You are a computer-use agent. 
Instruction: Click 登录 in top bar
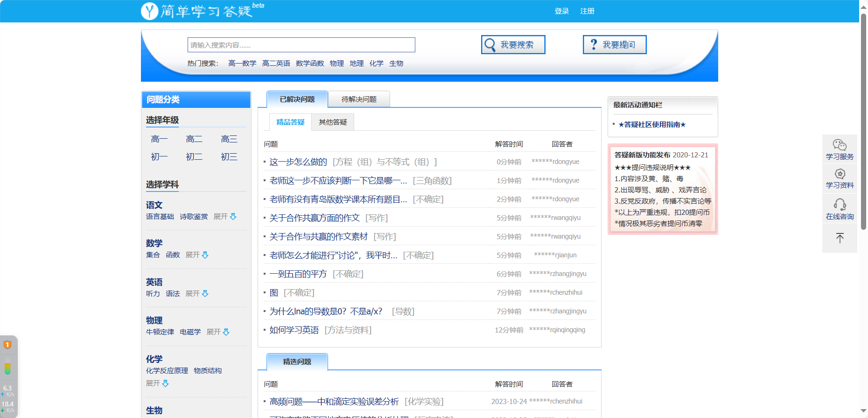click(562, 11)
